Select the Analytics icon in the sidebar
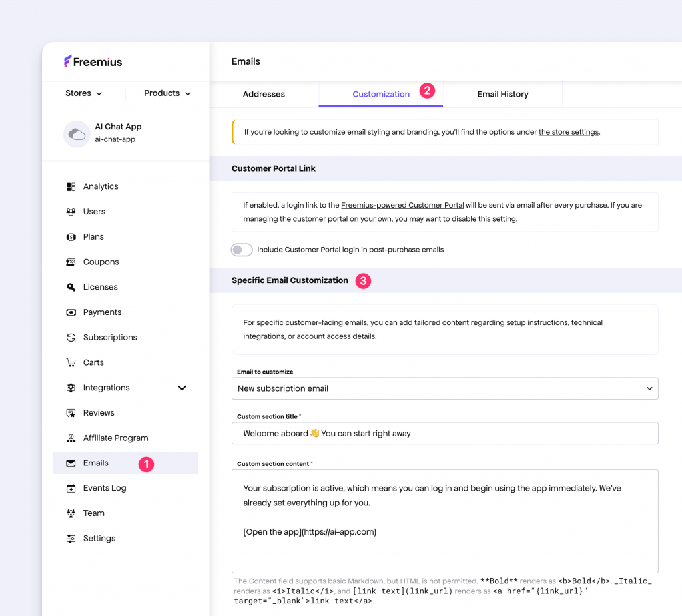This screenshot has height=616, width=682. pos(71,186)
